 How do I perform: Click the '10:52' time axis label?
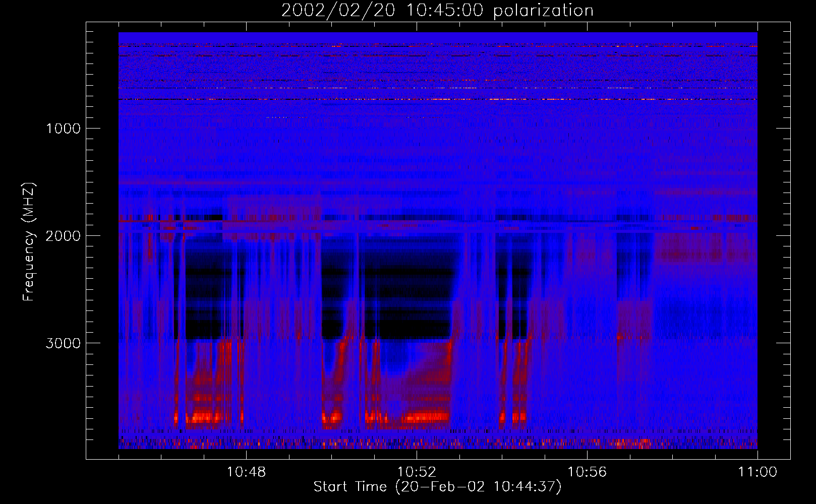coord(417,472)
